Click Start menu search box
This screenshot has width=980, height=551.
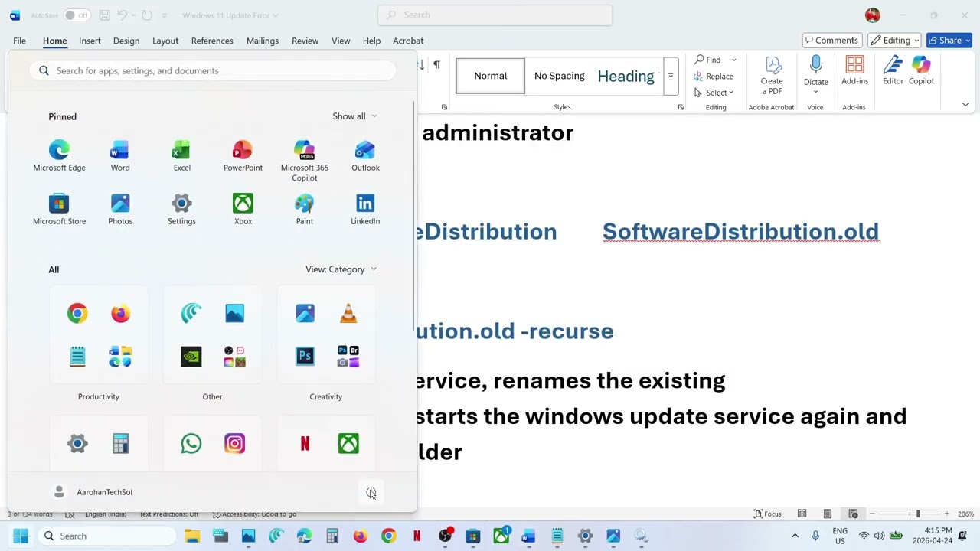pos(213,70)
